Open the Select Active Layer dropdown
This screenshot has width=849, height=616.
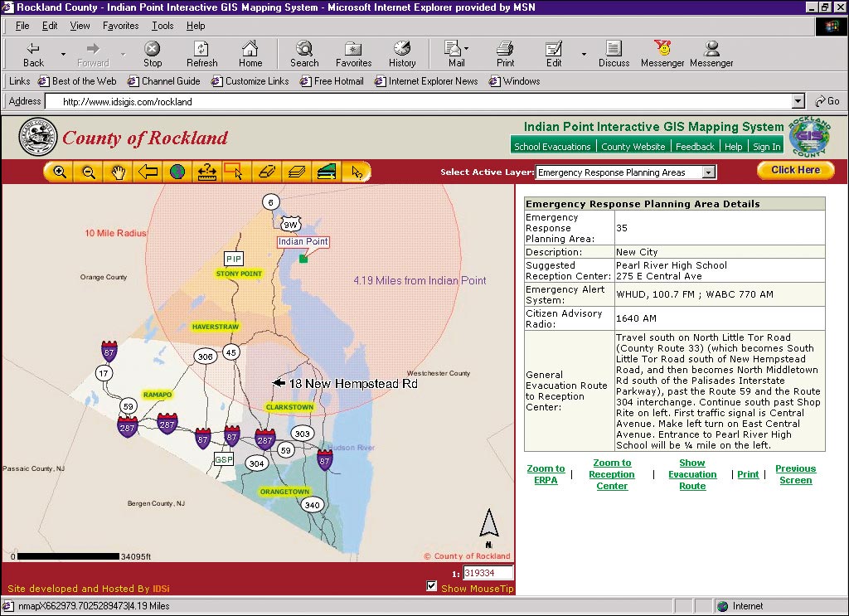point(709,172)
